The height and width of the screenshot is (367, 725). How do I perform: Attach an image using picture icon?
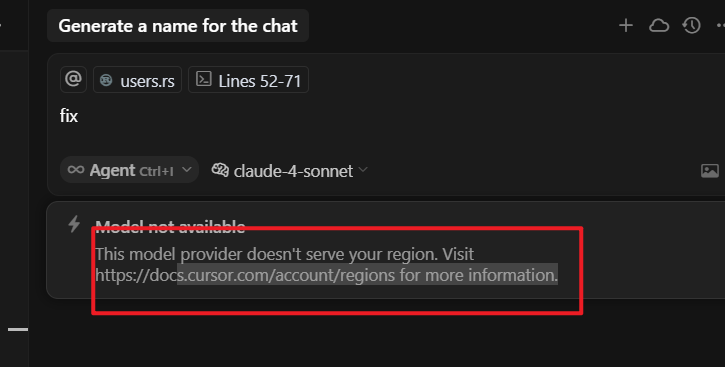click(710, 171)
